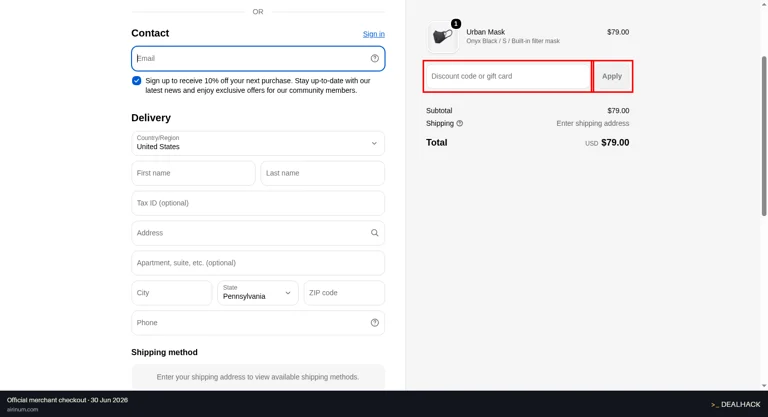Click into the Last name field
The image size is (768, 417).
323,173
